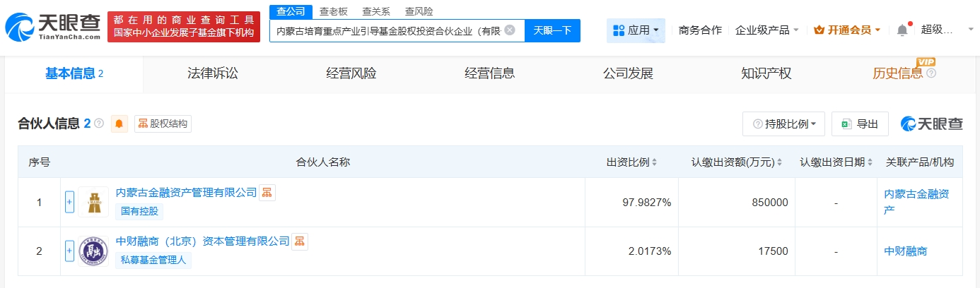Open the 应用 dropdown menu

pos(636,30)
